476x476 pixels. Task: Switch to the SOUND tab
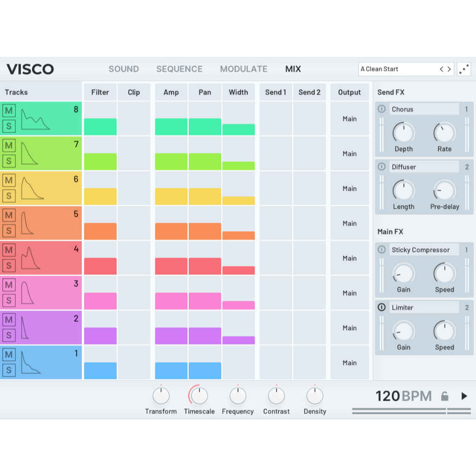(x=124, y=69)
